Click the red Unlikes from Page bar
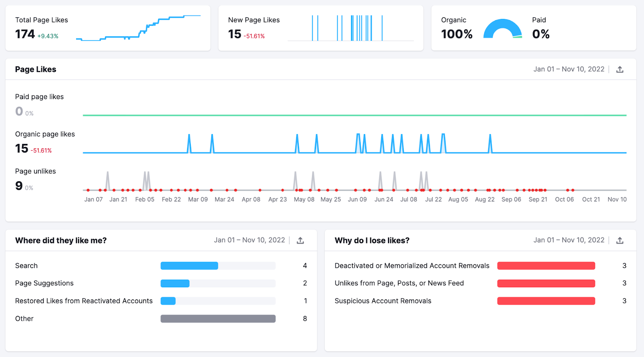644x357 pixels. tap(546, 283)
